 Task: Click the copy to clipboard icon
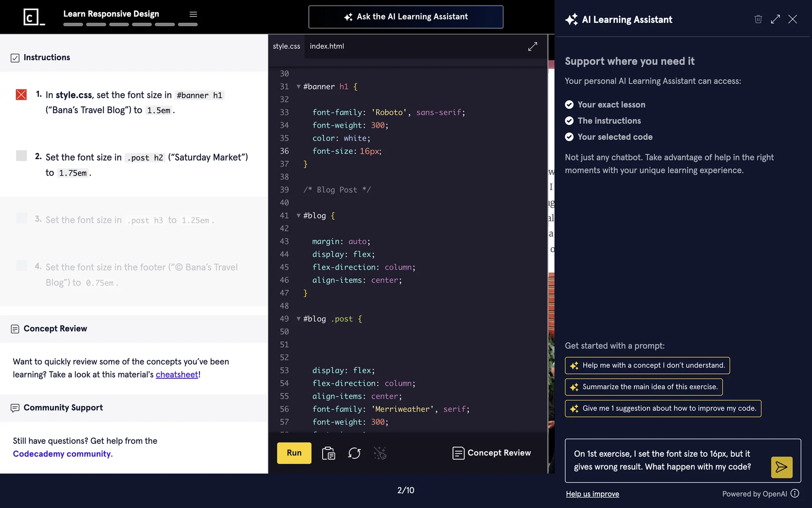[x=328, y=453]
